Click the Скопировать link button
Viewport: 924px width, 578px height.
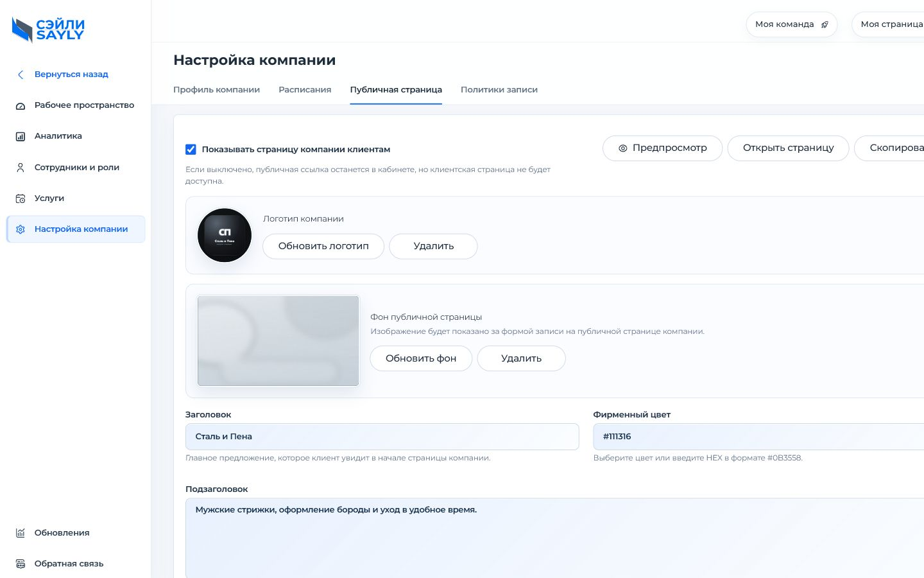889,148
